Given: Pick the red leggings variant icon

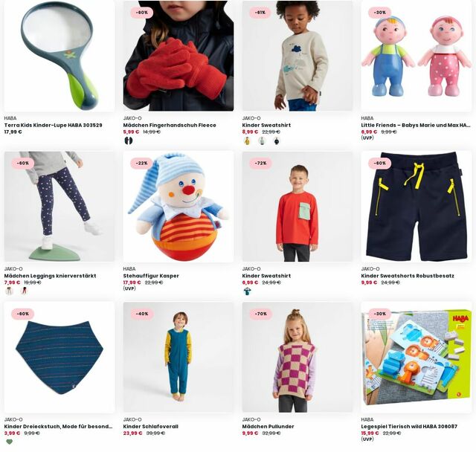Looking at the screenshot, I should tap(24, 291).
